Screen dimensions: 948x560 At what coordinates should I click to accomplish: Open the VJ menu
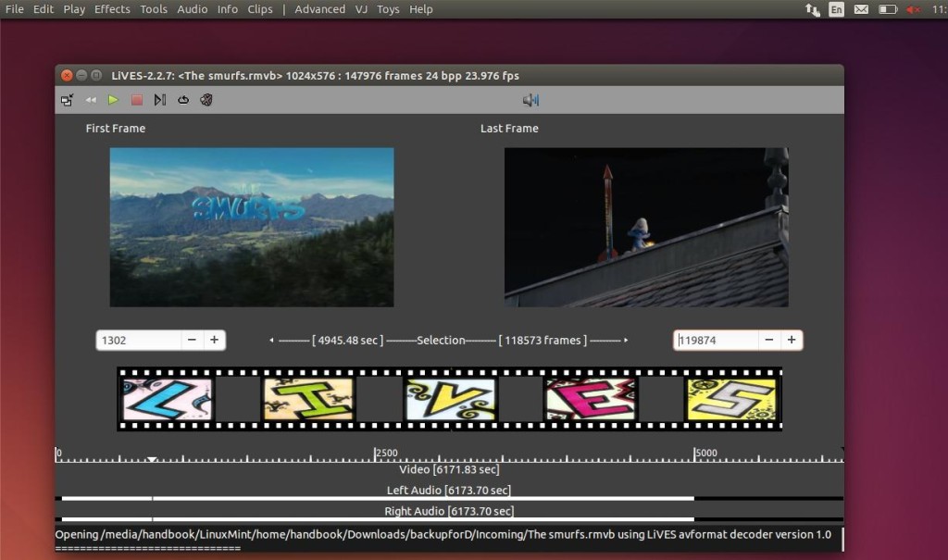click(x=361, y=9)
